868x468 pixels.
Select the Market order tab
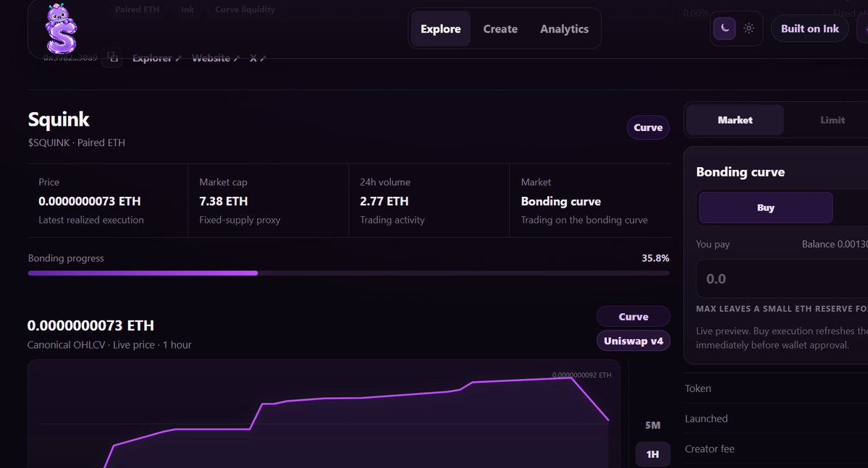735,120
